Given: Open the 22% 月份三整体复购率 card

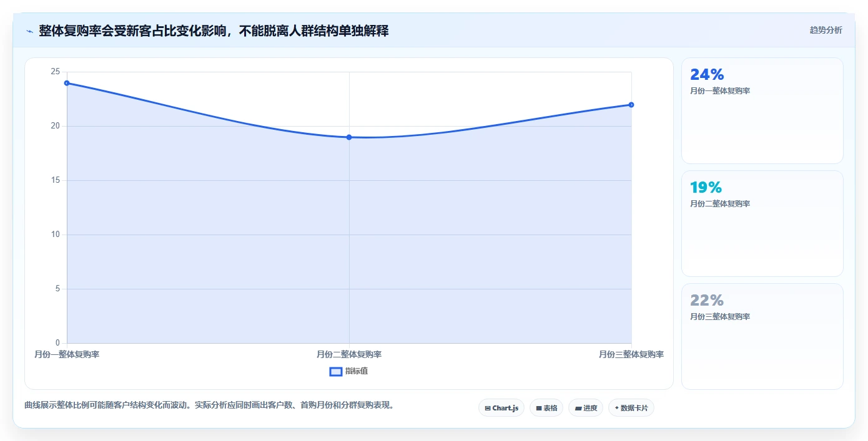Looking at the screenshot, I should 762,336.
